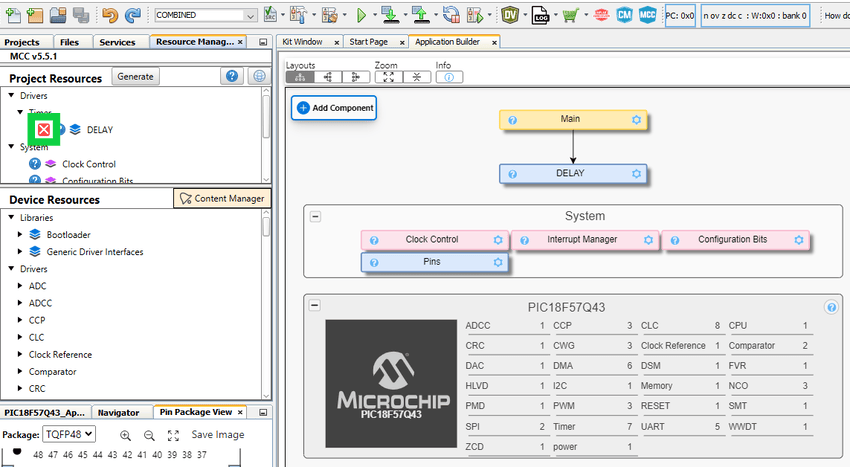
Task: Open the Package TQFP48 dropdown
Action: (69, 435)
